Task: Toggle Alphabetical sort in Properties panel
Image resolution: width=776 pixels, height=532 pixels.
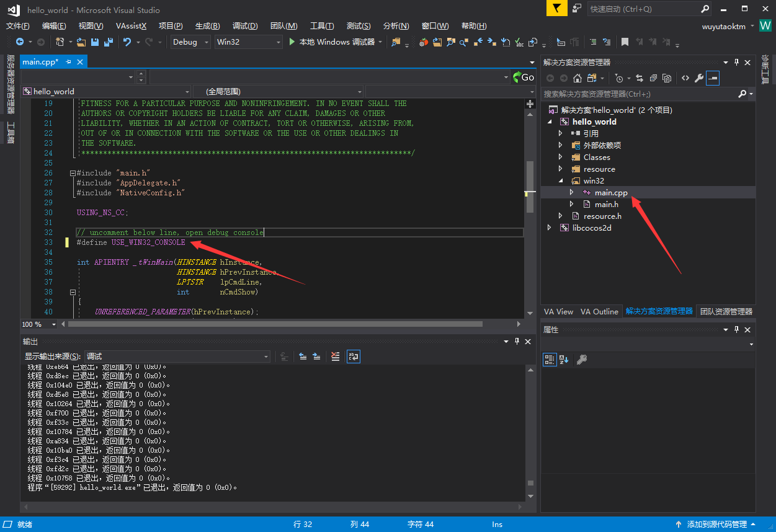Action: [564, 359]
